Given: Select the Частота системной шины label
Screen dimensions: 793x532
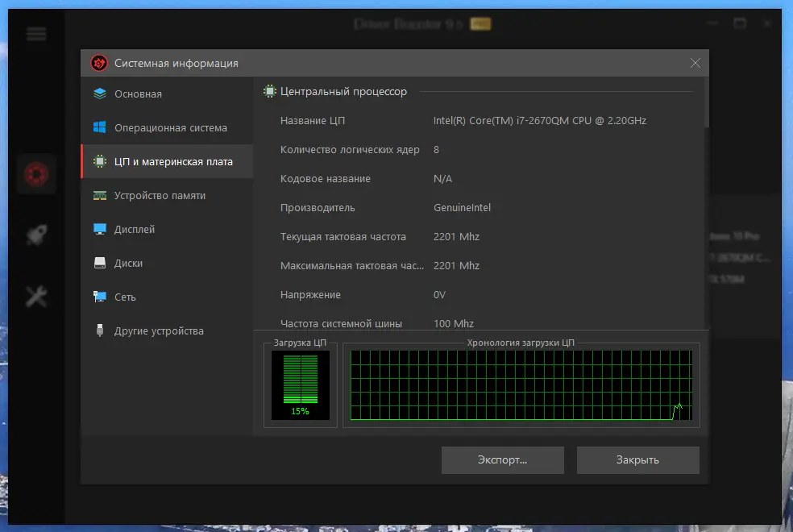Looking at the screenshot, I should (341, 324).
